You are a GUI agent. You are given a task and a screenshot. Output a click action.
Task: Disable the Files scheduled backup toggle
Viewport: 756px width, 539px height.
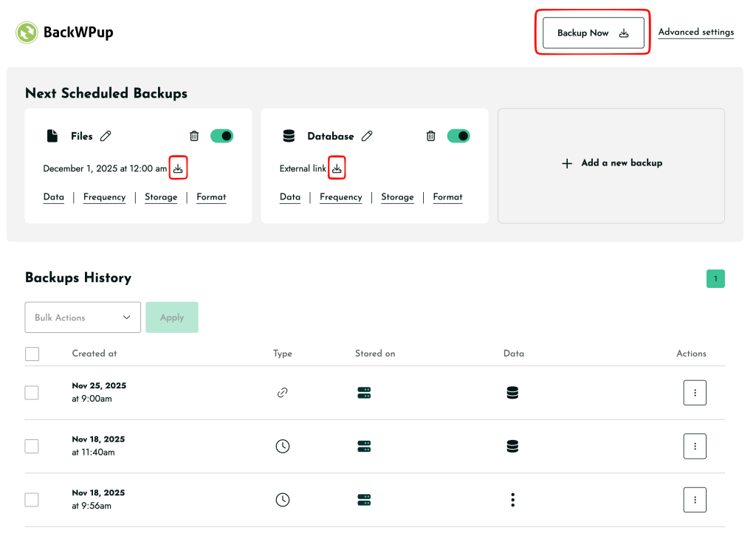coord(221,136)
